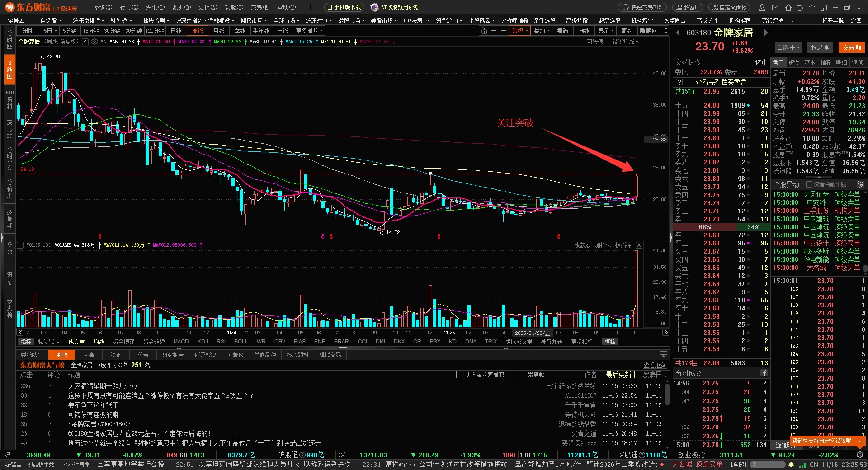Expand 更多周期 period dropdown
Screen dimensions: 868x470
click(309, 31)
